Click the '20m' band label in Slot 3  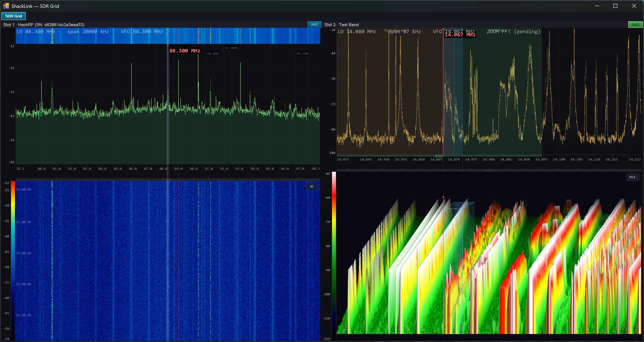439,156
